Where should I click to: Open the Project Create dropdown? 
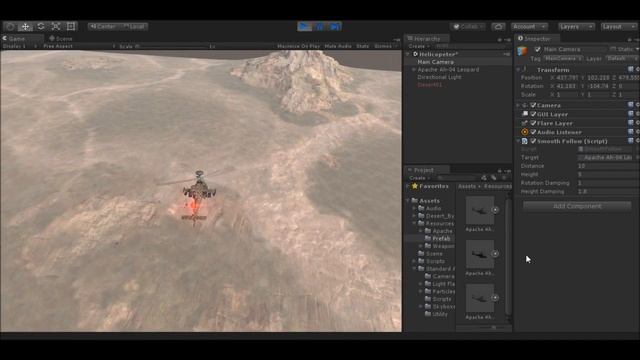point(419,178)
